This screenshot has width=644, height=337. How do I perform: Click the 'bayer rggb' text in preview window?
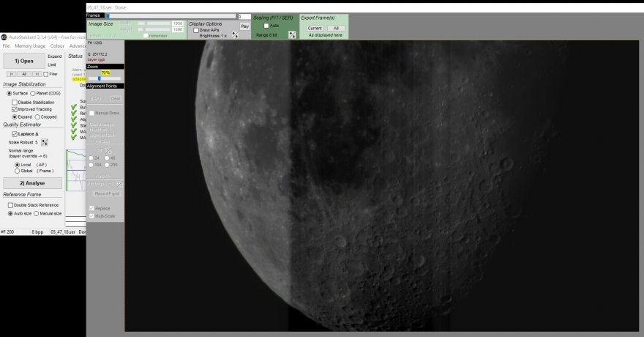96,59
